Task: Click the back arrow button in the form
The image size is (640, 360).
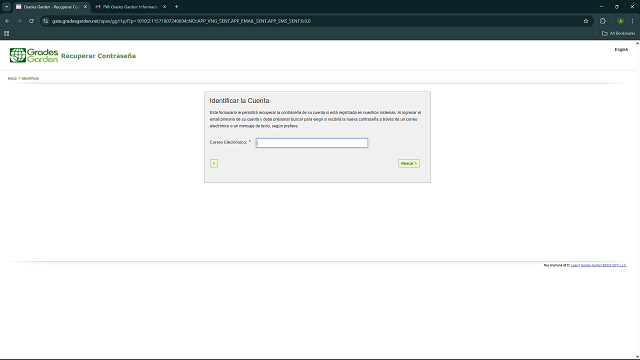Action: click(x=214, y=163)
